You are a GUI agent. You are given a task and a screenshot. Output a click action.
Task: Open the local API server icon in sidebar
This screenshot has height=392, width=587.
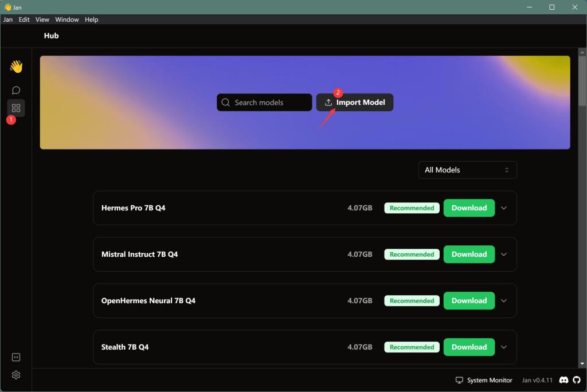click(15, 357)
